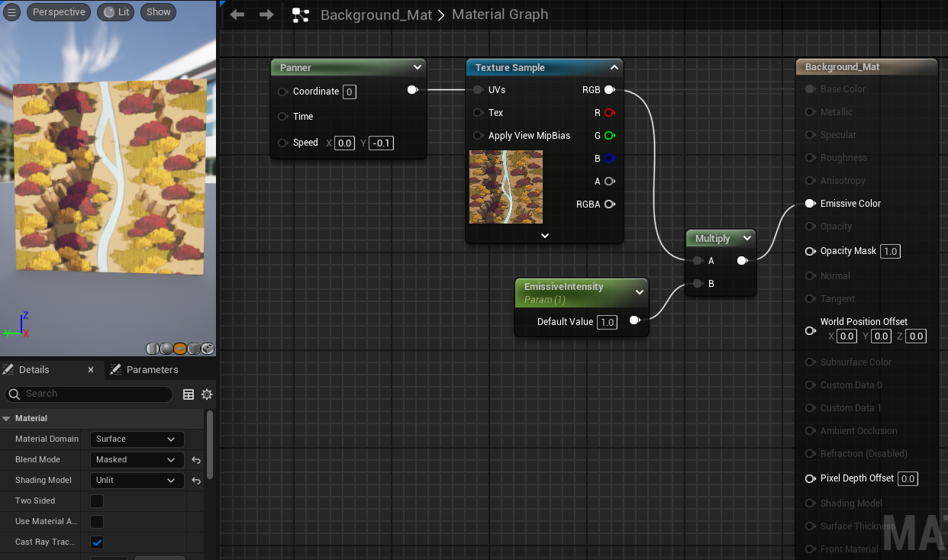Open the Blend Mode dropdown

(x=137, y=460)
